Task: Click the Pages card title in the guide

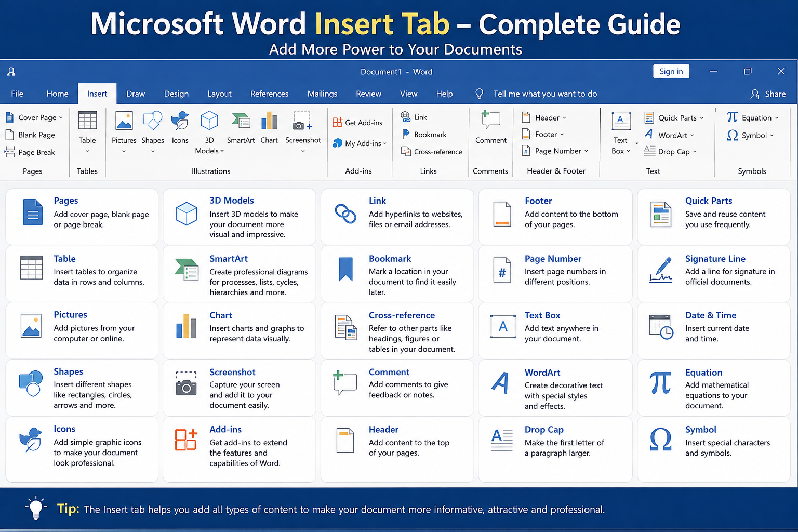Action: pyautogui.click(x=66, y=201)
